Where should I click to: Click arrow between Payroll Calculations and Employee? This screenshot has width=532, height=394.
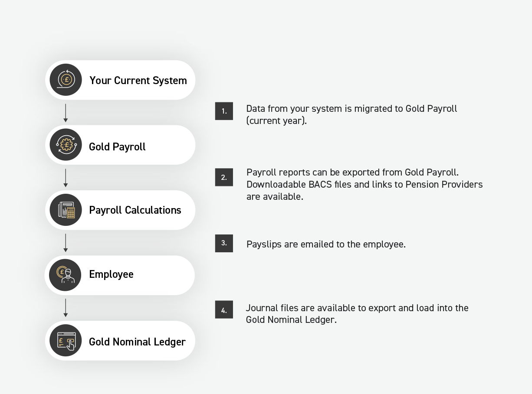coord(66,243)
